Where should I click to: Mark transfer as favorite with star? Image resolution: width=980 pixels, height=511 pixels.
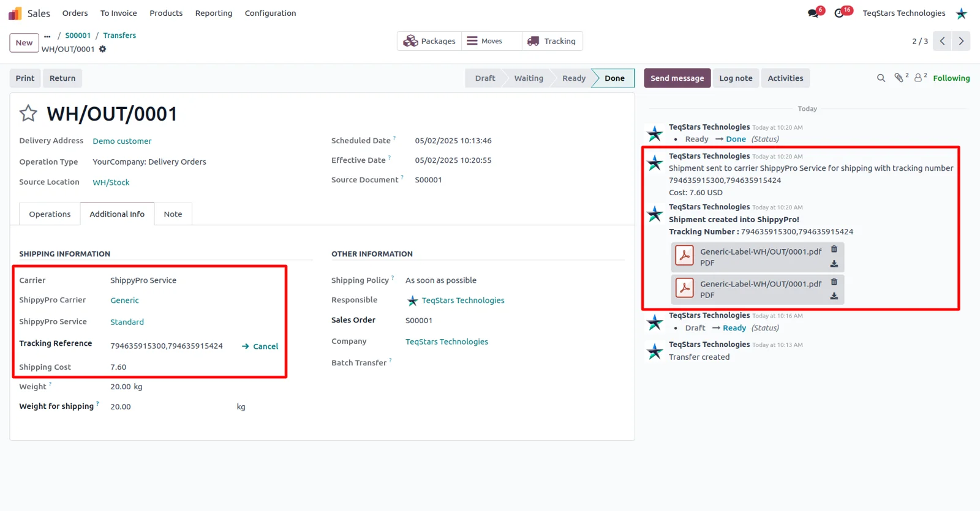(28, 113)
